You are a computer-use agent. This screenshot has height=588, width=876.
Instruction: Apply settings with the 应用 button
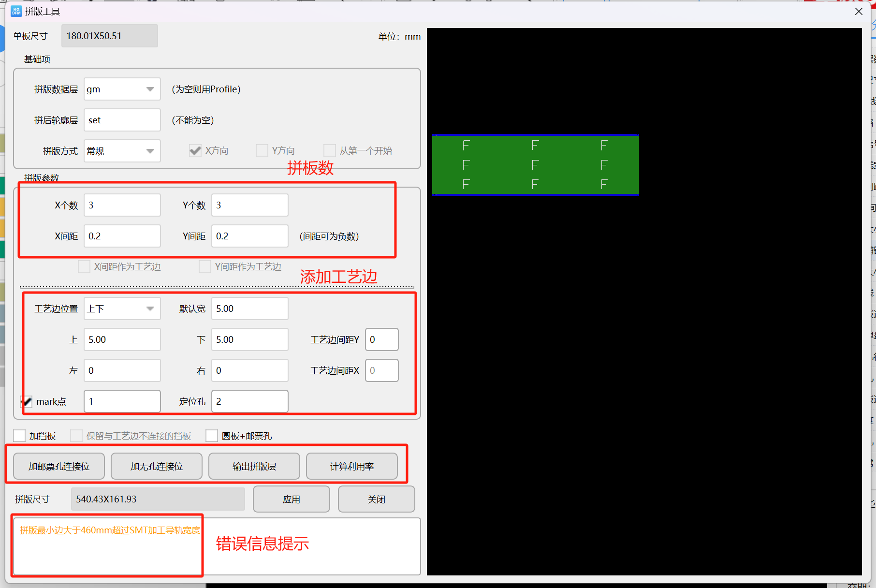click(x=291, y=499)
